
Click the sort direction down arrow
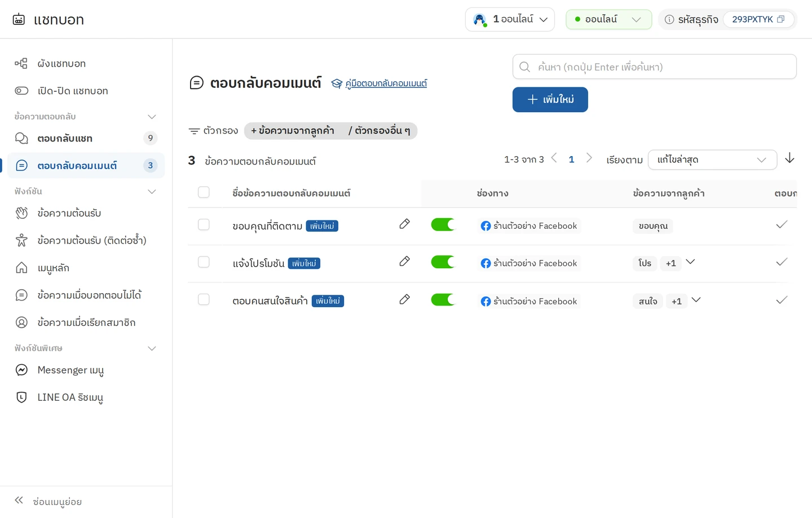pos(789,158)
